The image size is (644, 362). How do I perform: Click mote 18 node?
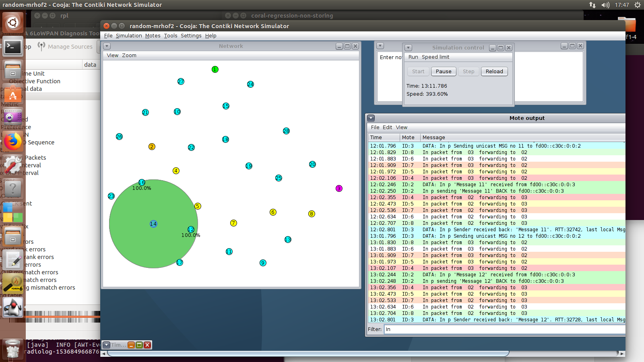(225, 140)
